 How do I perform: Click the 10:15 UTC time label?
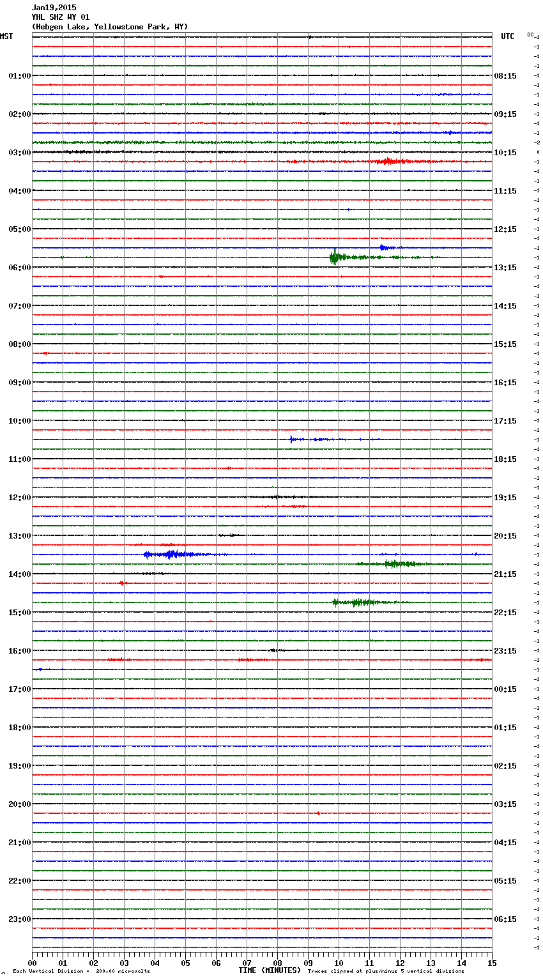[505, 153]
